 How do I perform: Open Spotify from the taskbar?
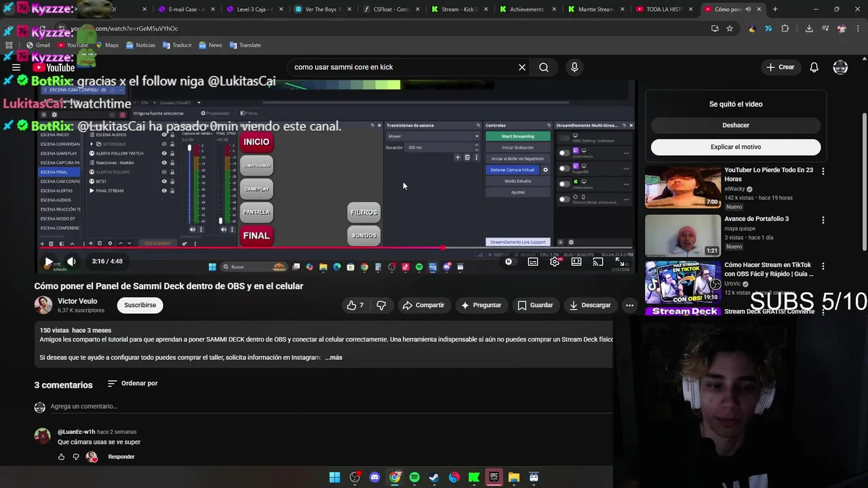pos(414,477)
